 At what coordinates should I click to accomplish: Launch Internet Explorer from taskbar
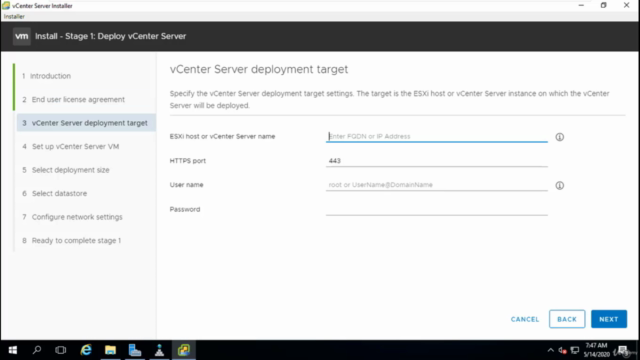[86, 350]
